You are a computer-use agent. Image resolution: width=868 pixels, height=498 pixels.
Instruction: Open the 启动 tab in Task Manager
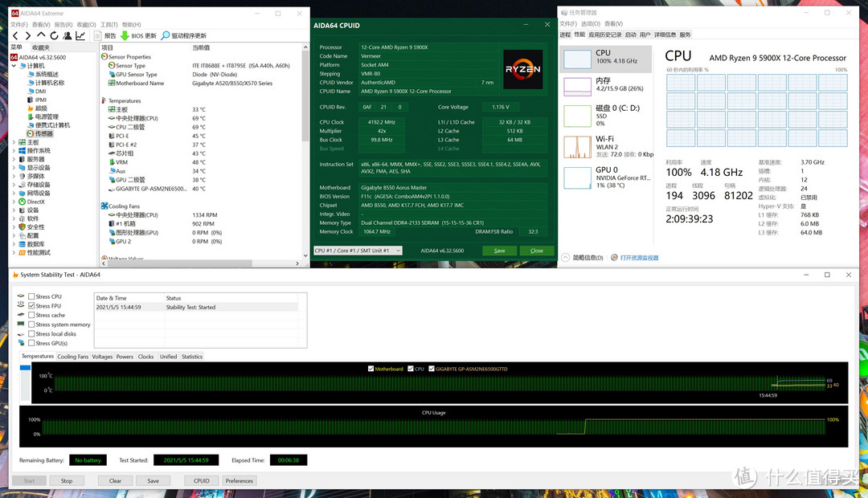631,35
